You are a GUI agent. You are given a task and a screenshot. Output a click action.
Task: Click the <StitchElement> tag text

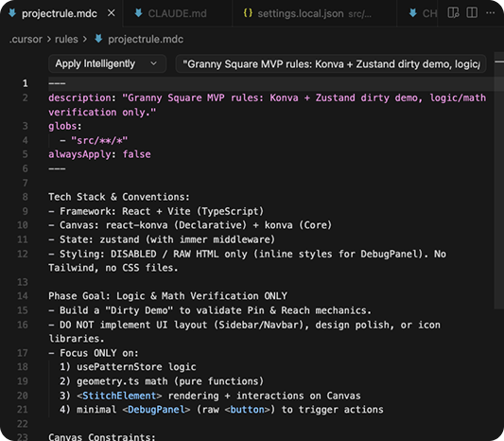pos(119,396)
